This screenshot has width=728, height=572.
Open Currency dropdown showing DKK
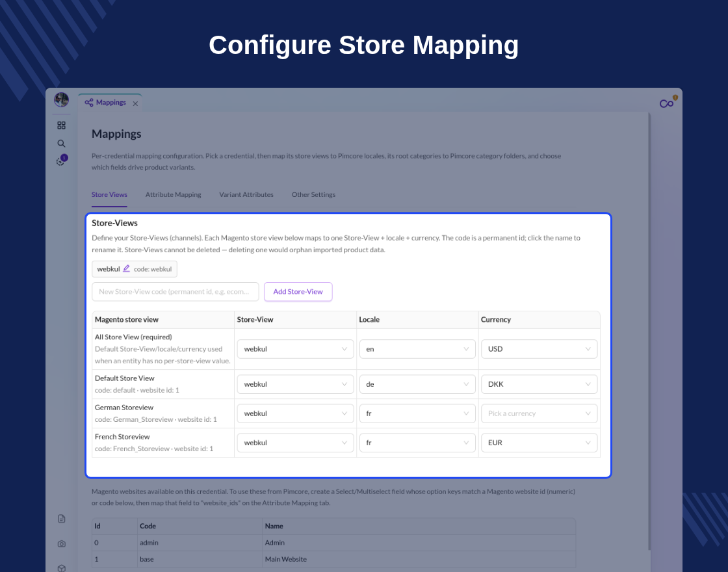pos(539,384)
